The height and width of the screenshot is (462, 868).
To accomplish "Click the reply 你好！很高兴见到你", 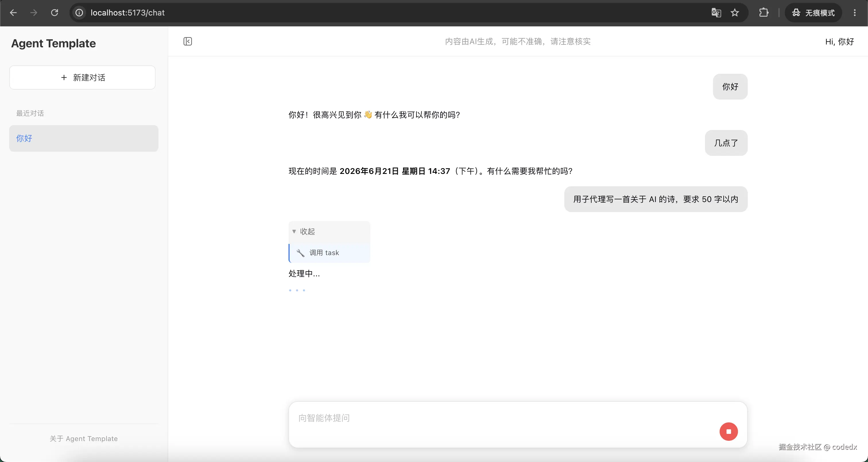I will 374,115.
